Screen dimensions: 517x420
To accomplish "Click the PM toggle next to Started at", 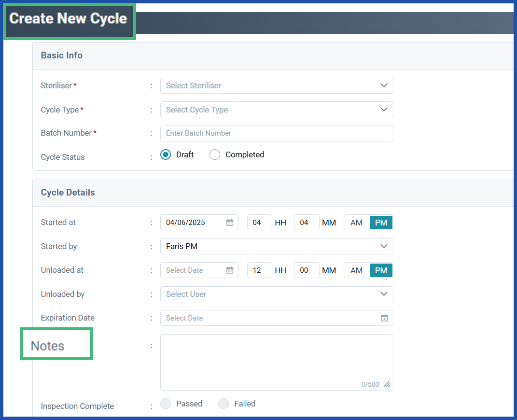I will 381,222.
